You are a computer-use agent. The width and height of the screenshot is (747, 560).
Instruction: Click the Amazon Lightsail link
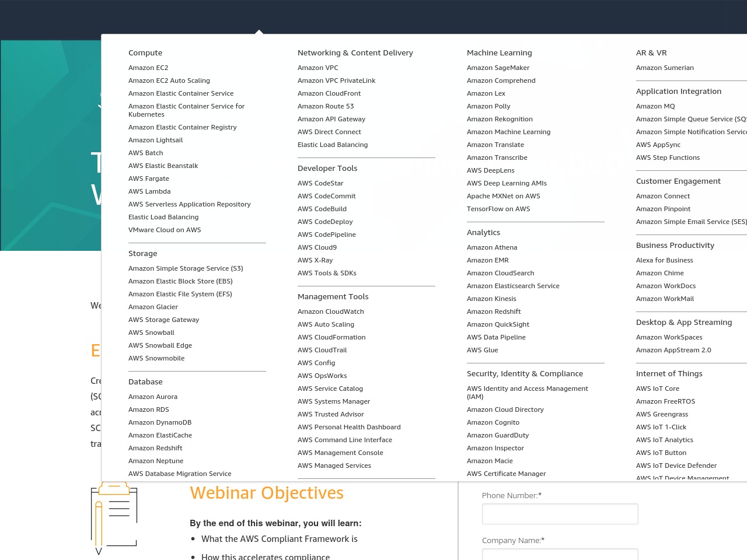click(x=156, y=140)
